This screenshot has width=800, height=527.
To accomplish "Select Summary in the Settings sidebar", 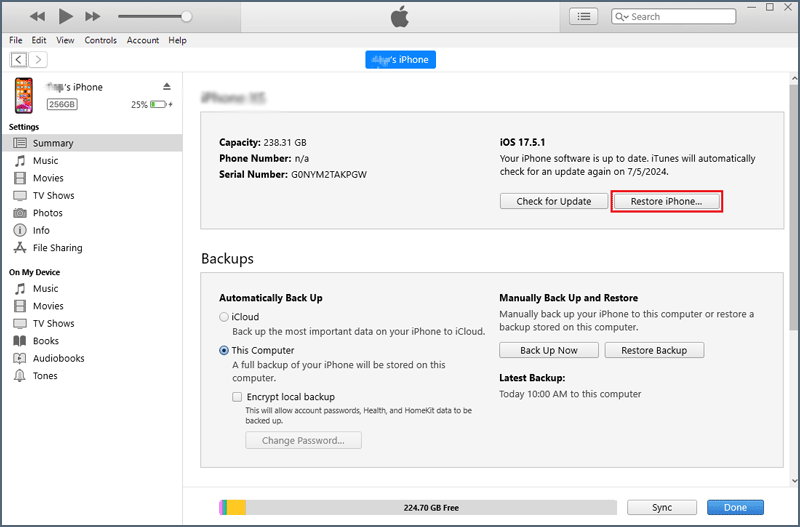I will (x=92, y=143).
